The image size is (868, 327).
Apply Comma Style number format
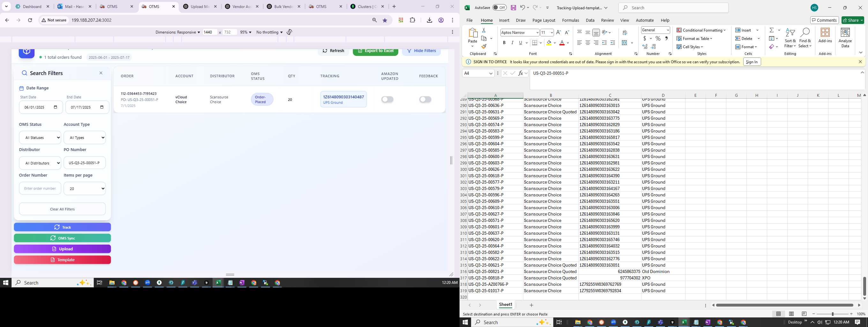pos(666,38)
